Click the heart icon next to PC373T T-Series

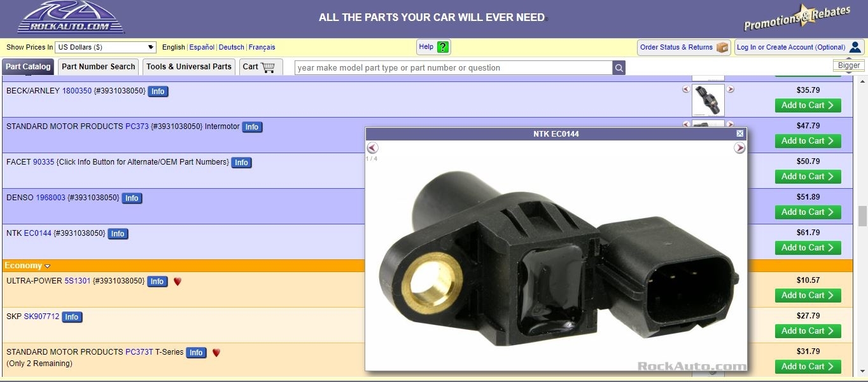216,352
